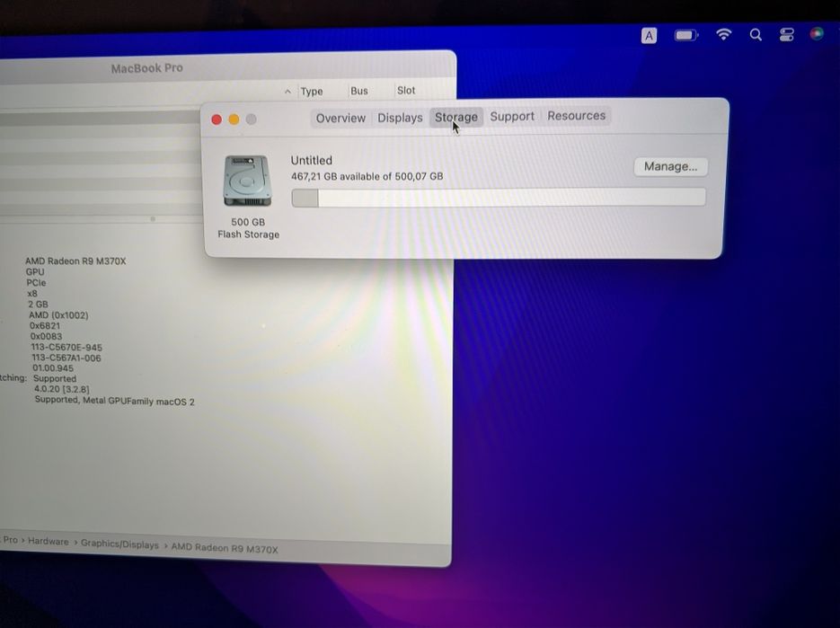Viewport: 840px width, 628px height.
Task: Close the About This Mac window
Action: point(217,119)
